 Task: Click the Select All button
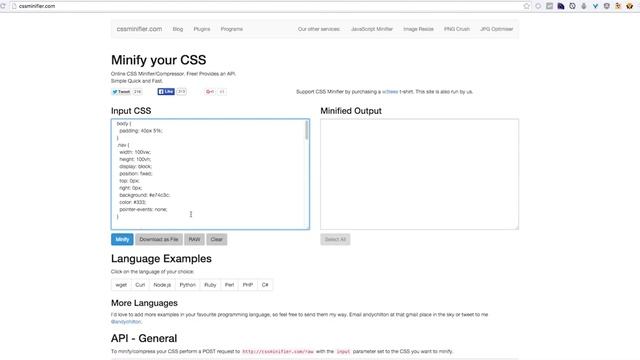(x=335, y=239)
